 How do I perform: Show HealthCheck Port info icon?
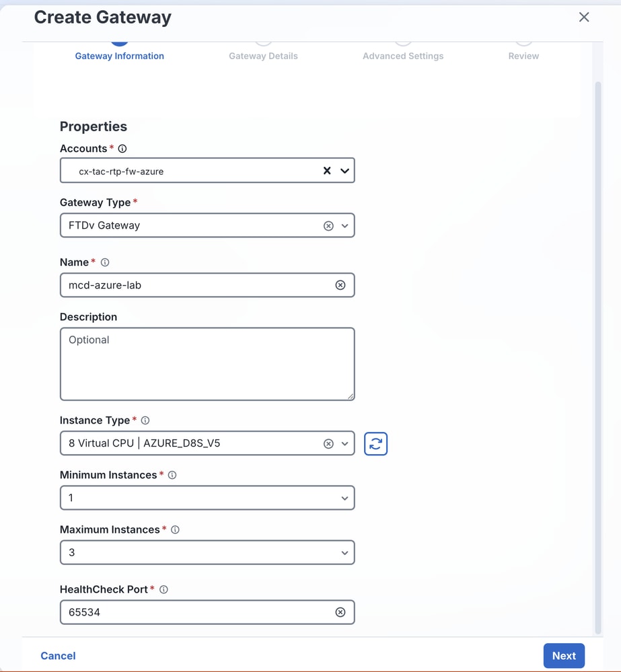tap(163, 590)
